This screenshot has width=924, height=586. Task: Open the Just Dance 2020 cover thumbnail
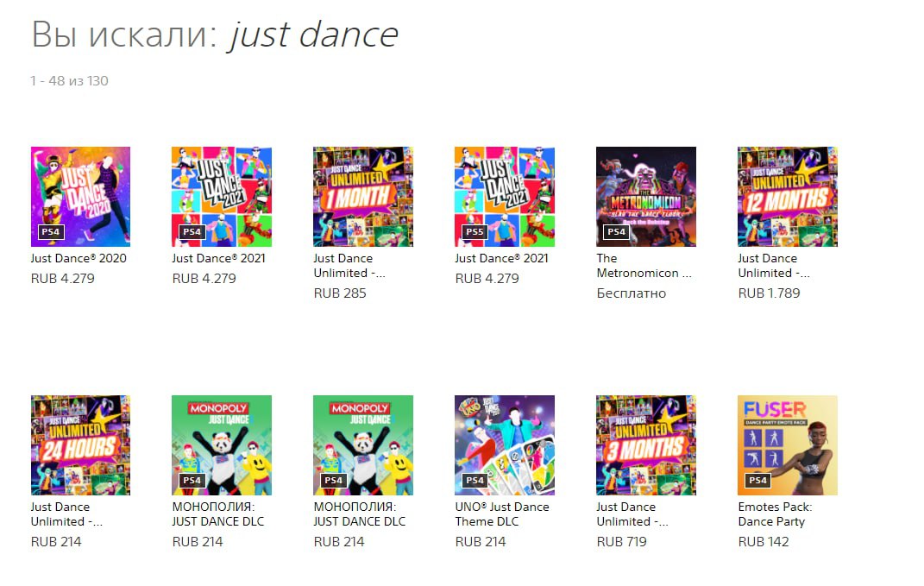[80, 197]
